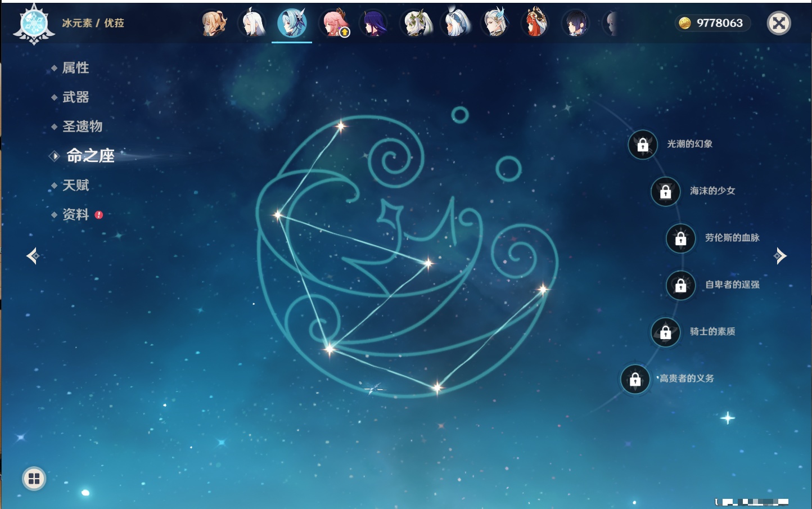Go to the next character with right arrow
This screenshot has height=509, width=812.
780,256
